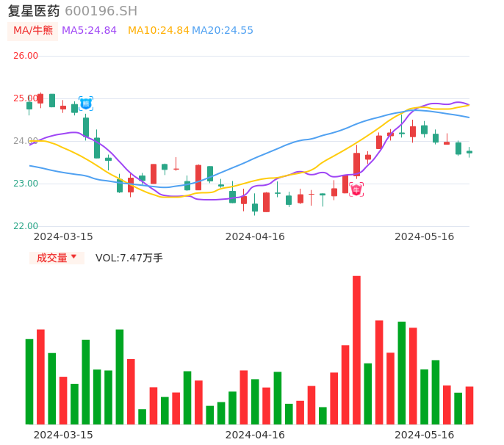Viewport: 504px width, 445px height.
Task: Click the 23.00 price axis label
Action: [x=26, y=184]
